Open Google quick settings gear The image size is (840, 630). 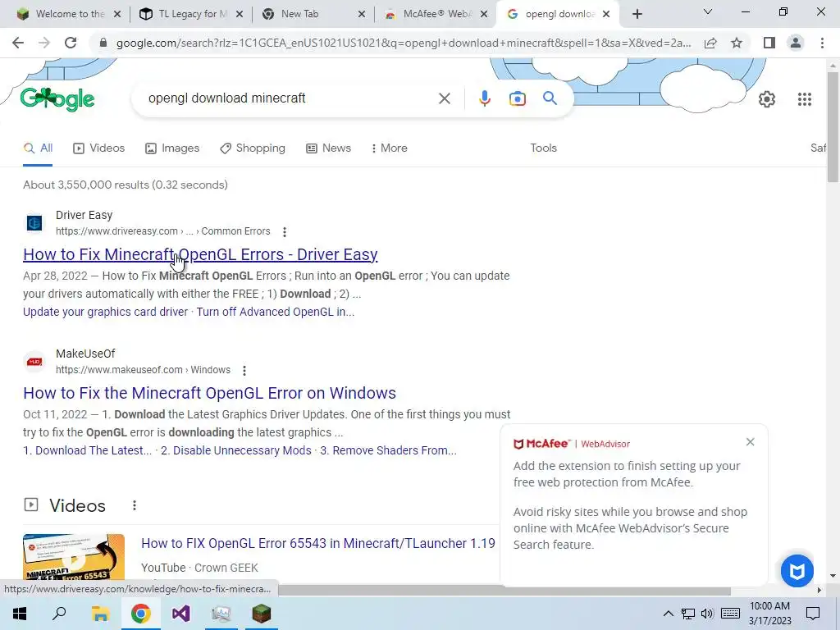point(767,99)
